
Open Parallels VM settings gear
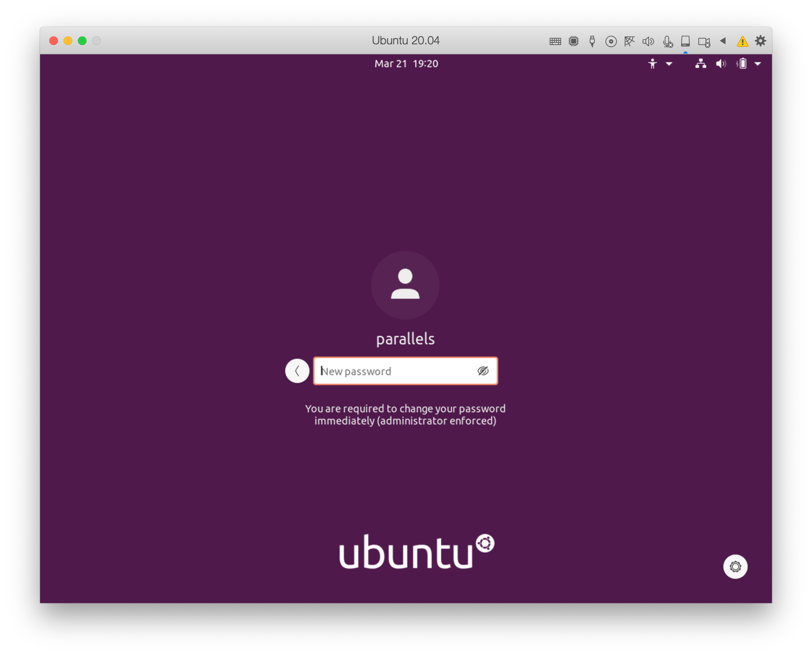(x=760, y=40)
